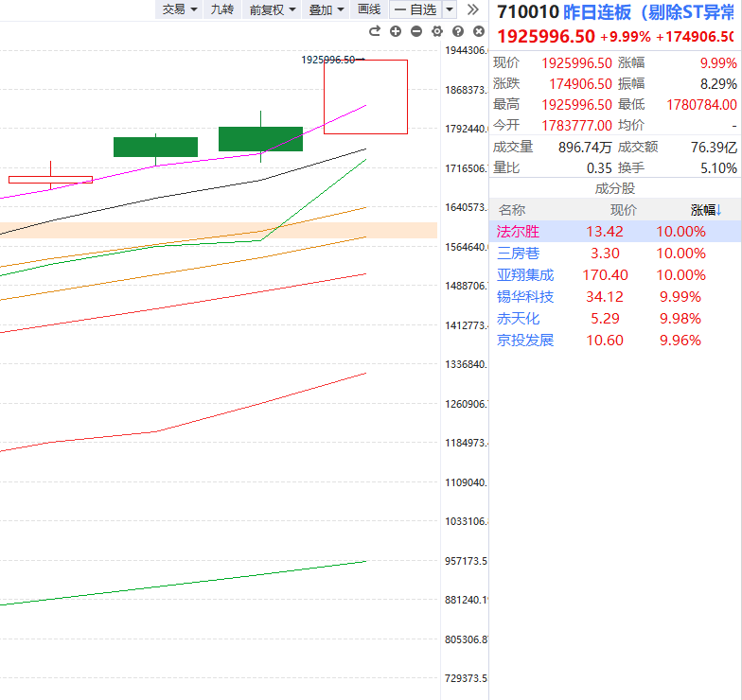Open the 交易 dropdown menu
Viewport: 742px width, 700px height.
coord(180,9)
